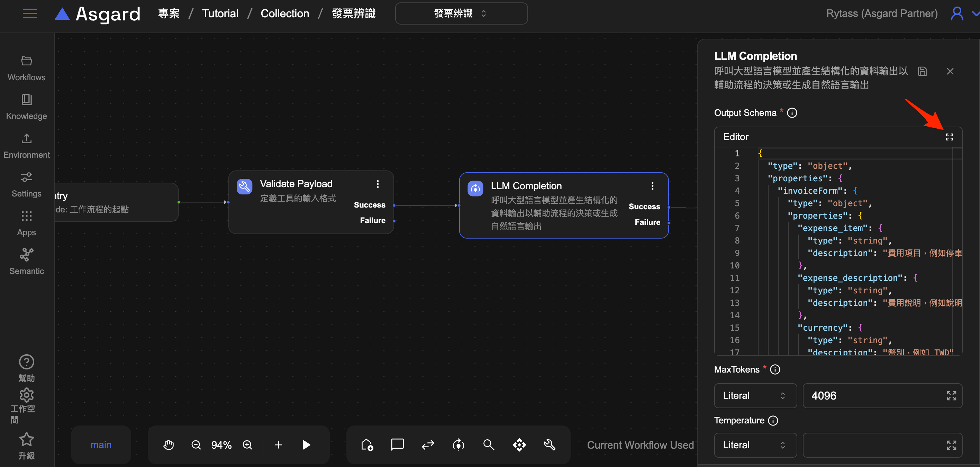Show info tooltip for Output Schema
This screenshot has height=467, width=980.
pos(792,113)
